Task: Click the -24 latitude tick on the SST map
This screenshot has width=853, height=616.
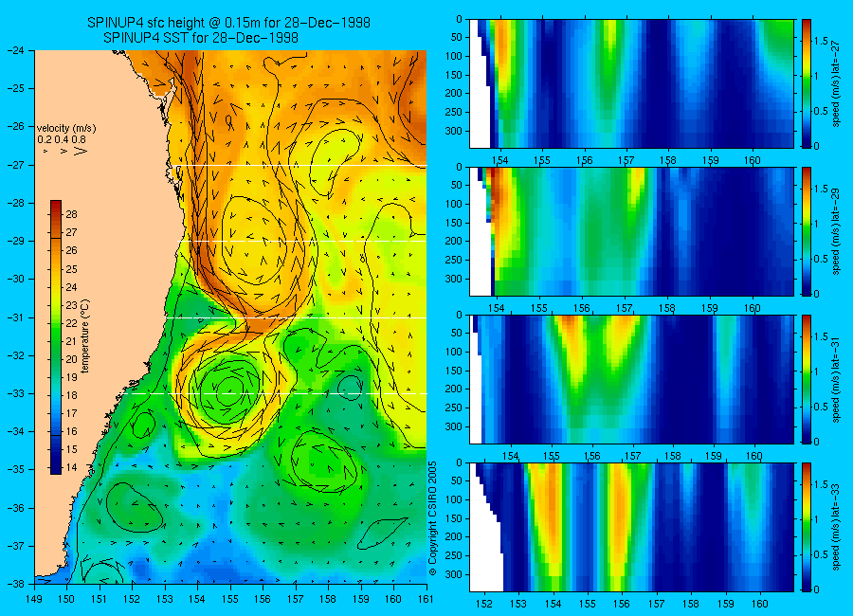Action: coord(16,50)
